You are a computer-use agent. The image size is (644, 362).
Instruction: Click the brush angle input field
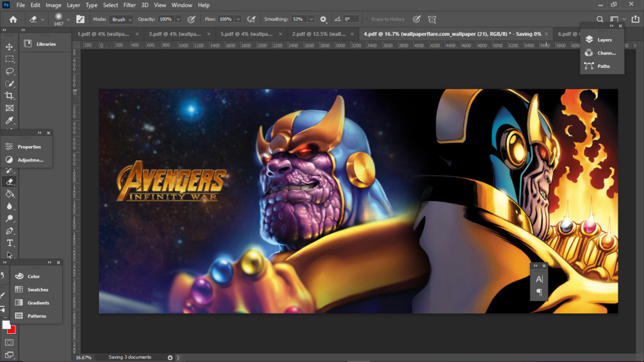pos(351,19)
